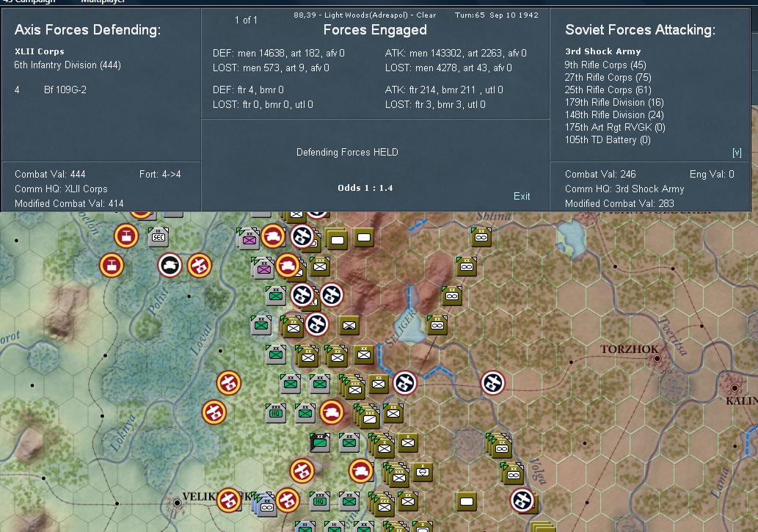Select 9th Rifle Corps (45) in attackers list
Image resolution: width=758 pixels, height=532 pixels.
pos(605,65)
